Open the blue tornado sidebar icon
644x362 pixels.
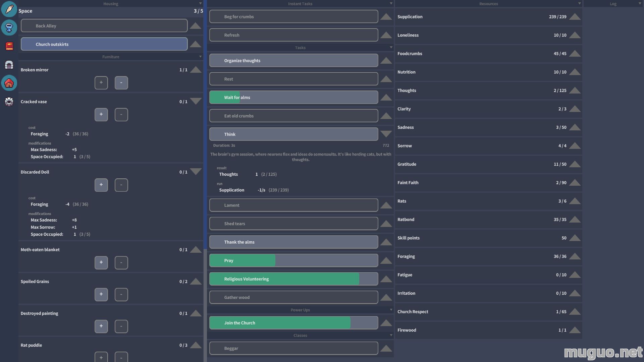pos(9,27)
